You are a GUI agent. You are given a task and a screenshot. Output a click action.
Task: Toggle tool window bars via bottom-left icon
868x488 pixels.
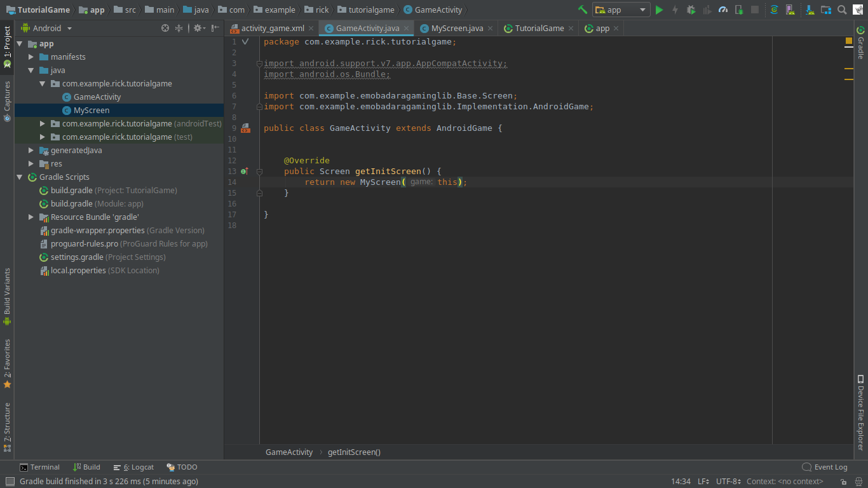coord(9,482)
